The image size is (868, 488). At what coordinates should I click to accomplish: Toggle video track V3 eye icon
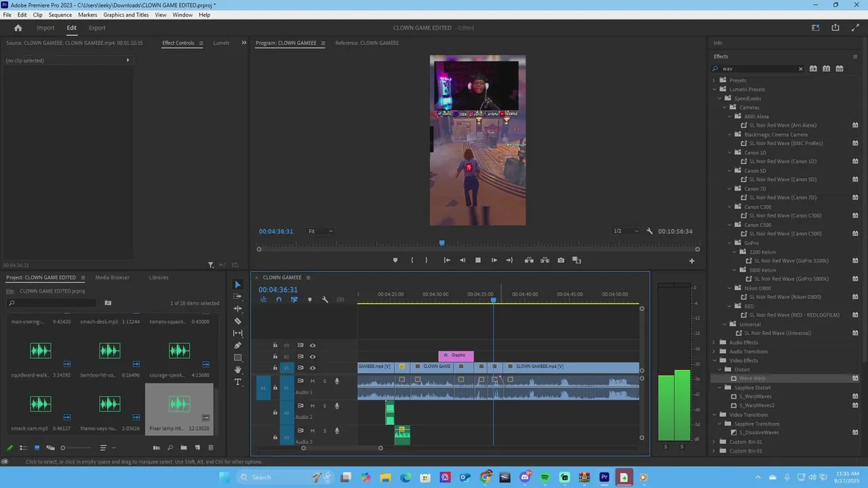pos(313,346)
